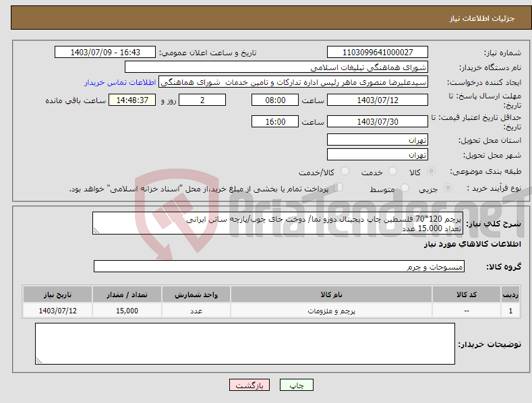The height and width of the screenshot is (403, 532).
Task: Click the توضیحات خریدار empty textarea
Action: 245,344
